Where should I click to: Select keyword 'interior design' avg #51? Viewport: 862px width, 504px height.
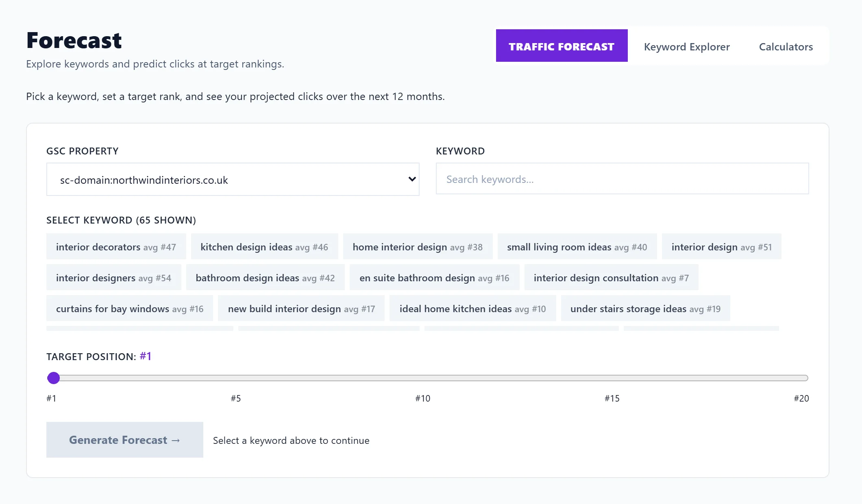tap(721, 247)
